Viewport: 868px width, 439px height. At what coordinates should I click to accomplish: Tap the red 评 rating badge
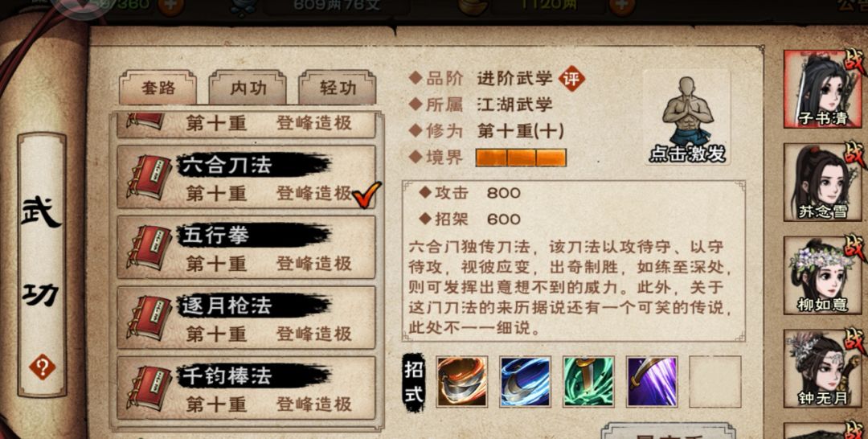point(571,78)
